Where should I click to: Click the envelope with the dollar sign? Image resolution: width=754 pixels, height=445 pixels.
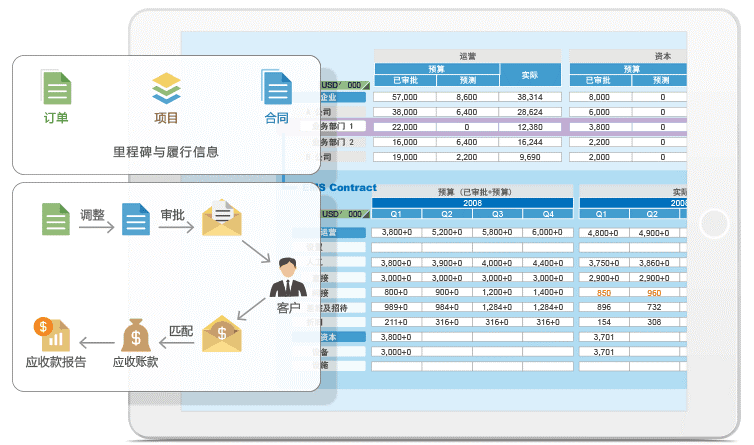221,334
